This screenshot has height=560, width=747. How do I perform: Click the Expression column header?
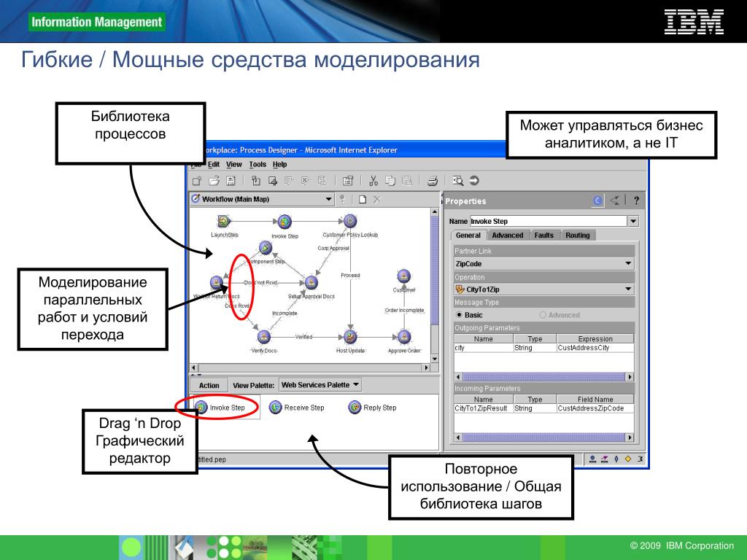pos(595,338)
